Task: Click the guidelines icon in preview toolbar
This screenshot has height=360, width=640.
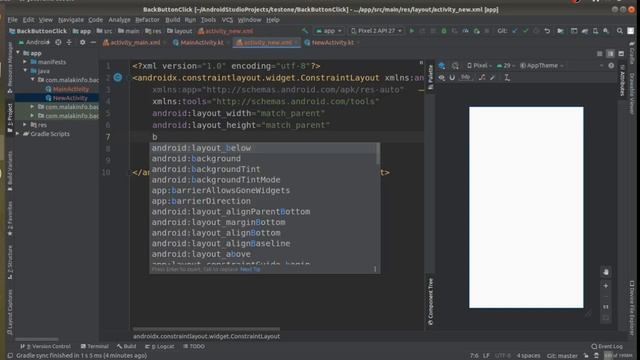Action: [x=507, y=78]
